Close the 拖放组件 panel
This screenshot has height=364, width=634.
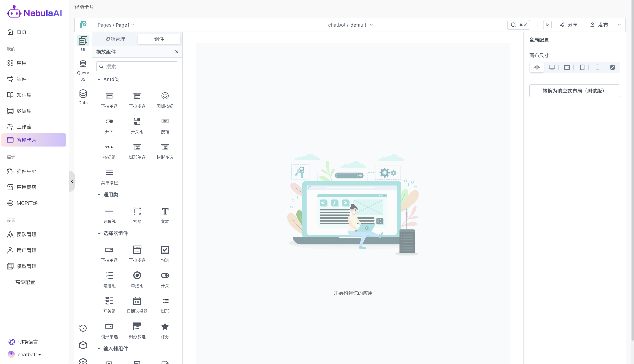coord(177,52)
